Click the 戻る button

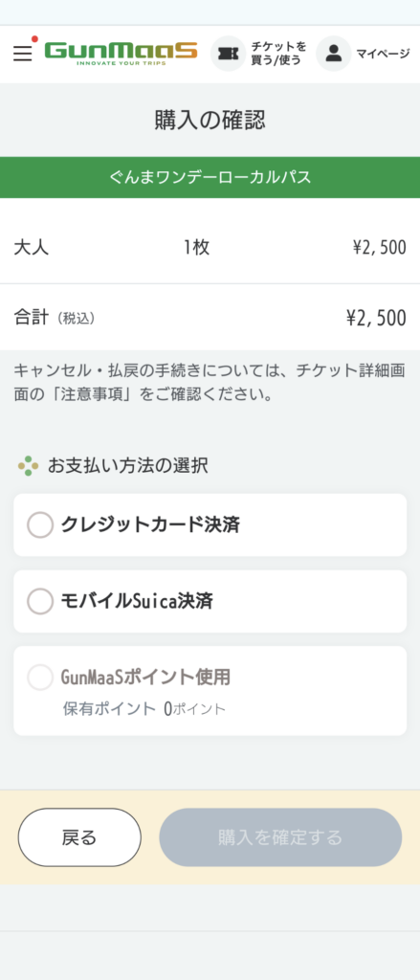(x=79, y=837)
